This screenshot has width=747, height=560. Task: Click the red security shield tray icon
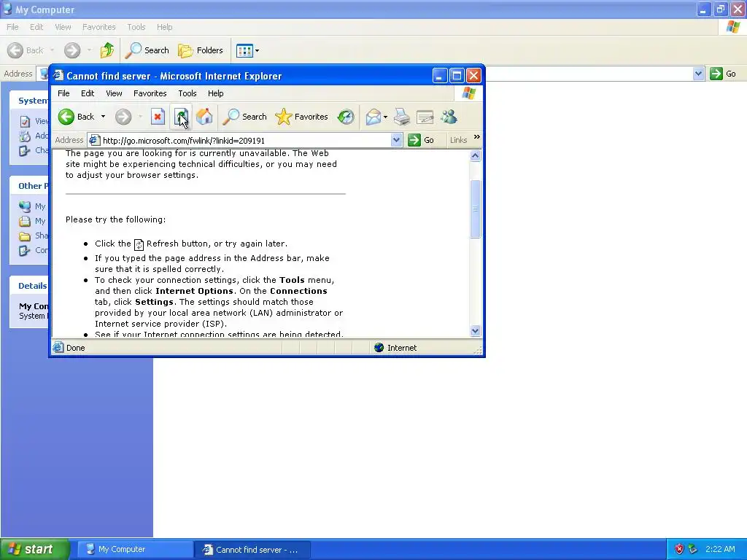(x=679, y=550)
